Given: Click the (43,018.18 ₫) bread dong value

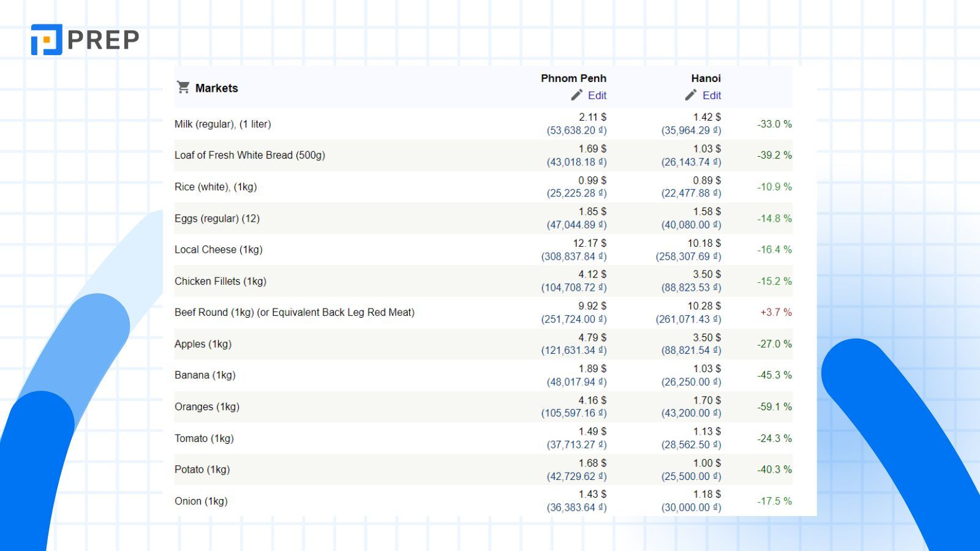Looking at the screenshot, I should pyautogui.click(x=576, y=162).
